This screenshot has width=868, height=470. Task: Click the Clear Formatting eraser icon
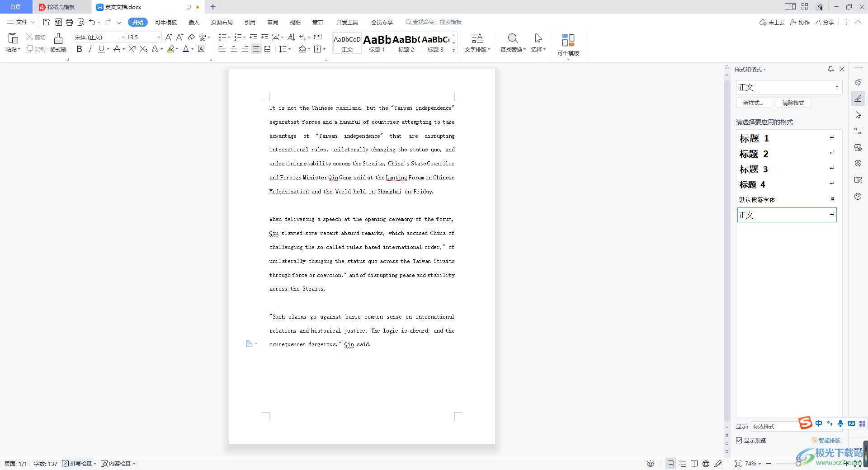pyautogui.click(x=191, y=37)
